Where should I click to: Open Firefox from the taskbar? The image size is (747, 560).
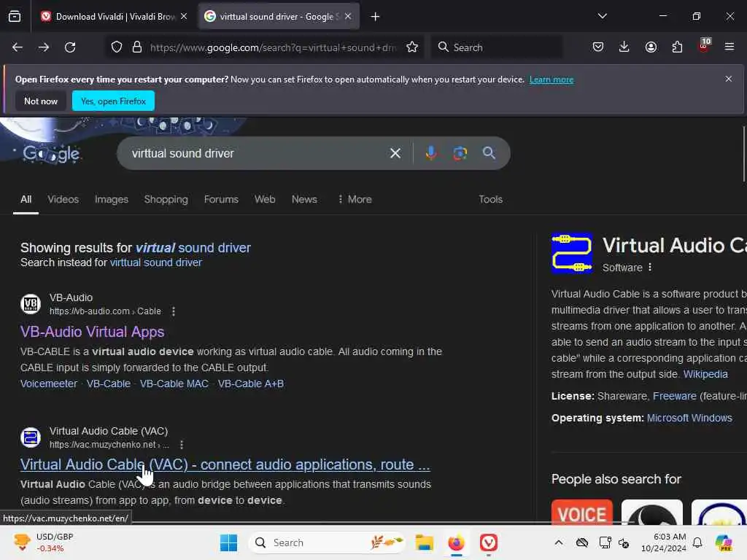[x=457, y=542]
